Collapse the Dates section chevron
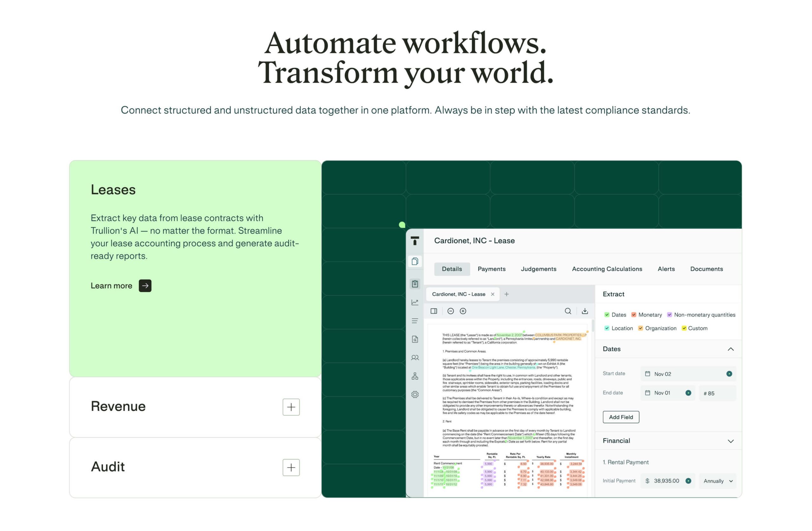Viewport: 812px width, 531px height. click(730, 349)
